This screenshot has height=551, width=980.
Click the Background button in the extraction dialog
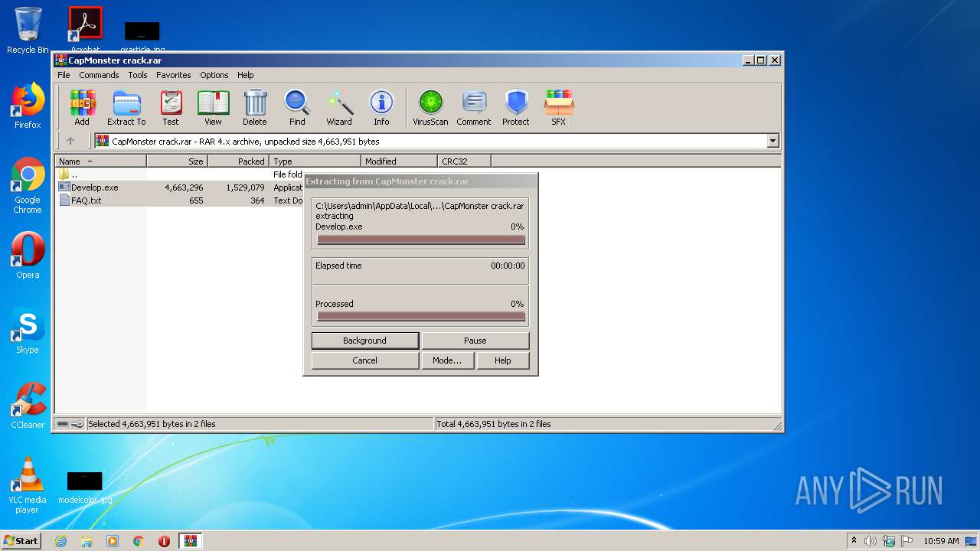(365, 341)
